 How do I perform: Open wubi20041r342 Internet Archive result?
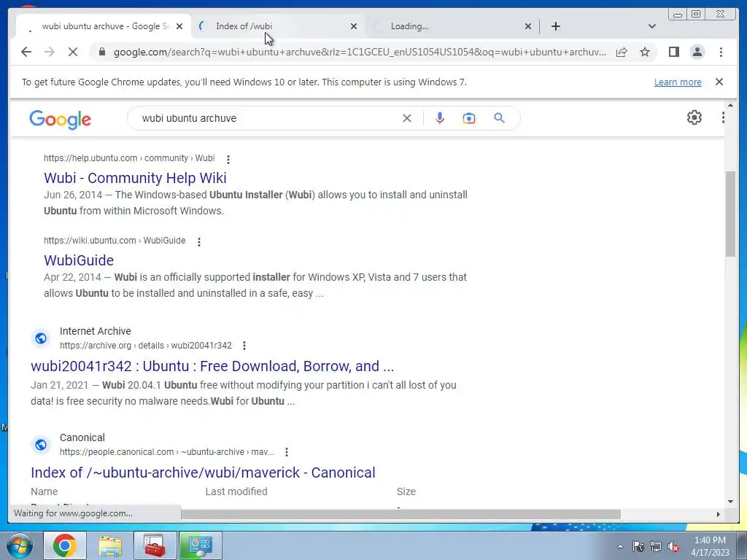pyautogui.click(x=212, y=366)
